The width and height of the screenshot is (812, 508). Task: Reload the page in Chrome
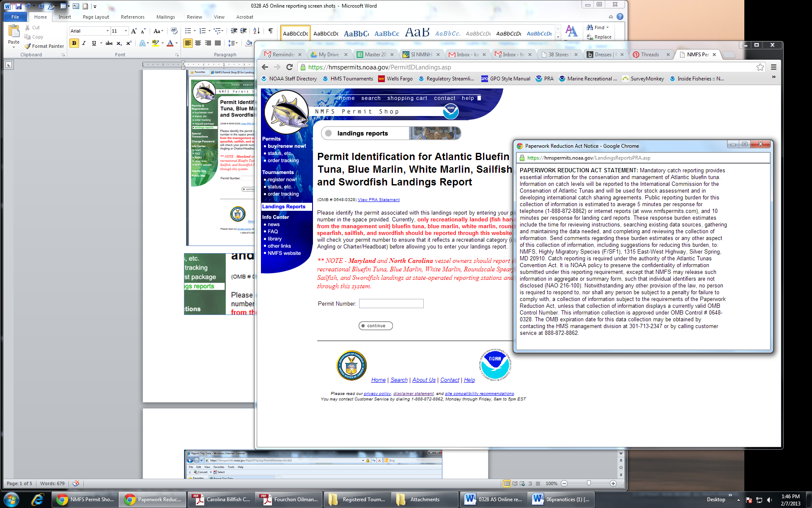click(x=289, y=67)
